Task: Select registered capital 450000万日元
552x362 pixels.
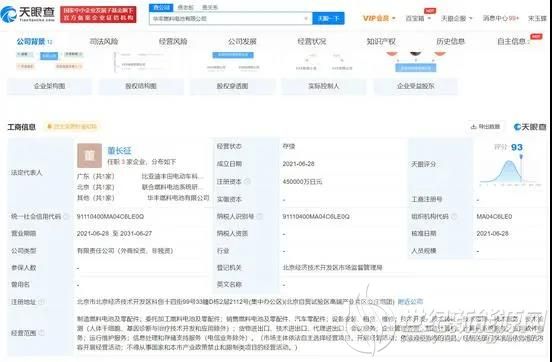Action: pos(302,182)
